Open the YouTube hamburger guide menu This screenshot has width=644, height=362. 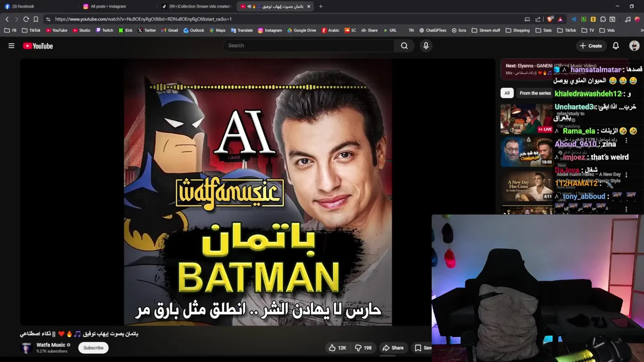[11, 46]
